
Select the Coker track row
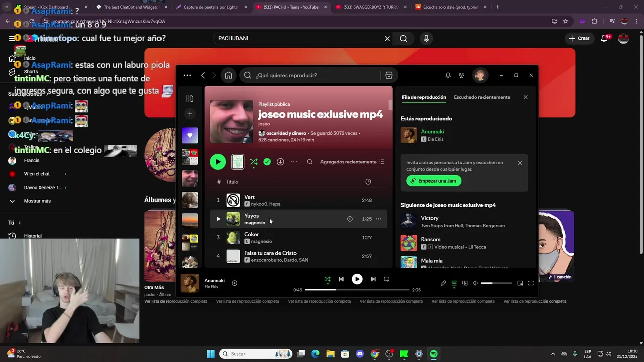[x=299, y=238]
